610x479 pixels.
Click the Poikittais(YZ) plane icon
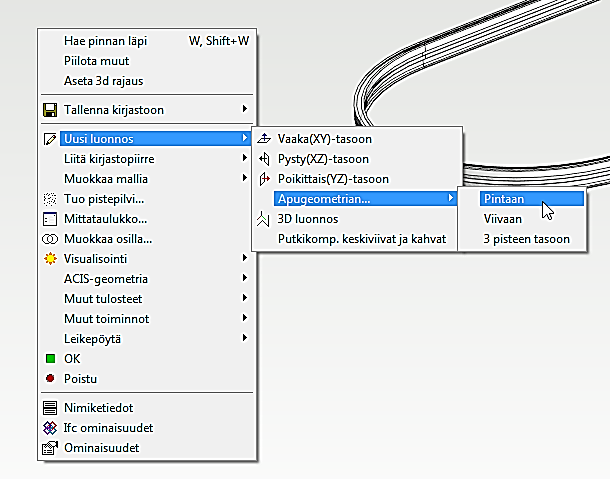pyautogui.click(x=264, y=179)
